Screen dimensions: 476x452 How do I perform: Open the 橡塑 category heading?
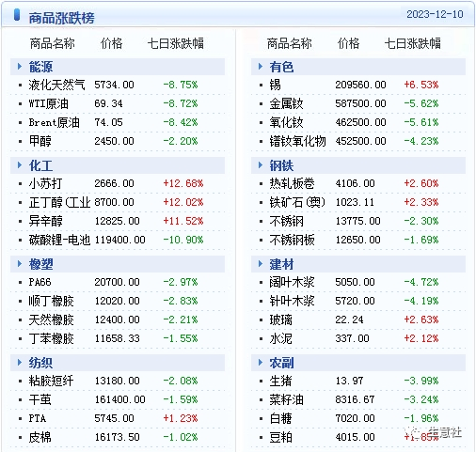click(x=40, y=264)
